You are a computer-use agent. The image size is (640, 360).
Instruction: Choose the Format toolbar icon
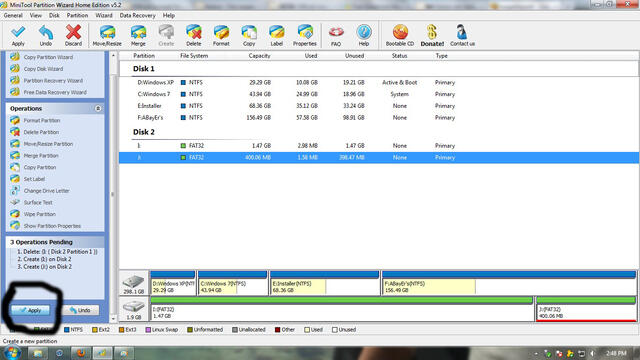tap(221, 36)
